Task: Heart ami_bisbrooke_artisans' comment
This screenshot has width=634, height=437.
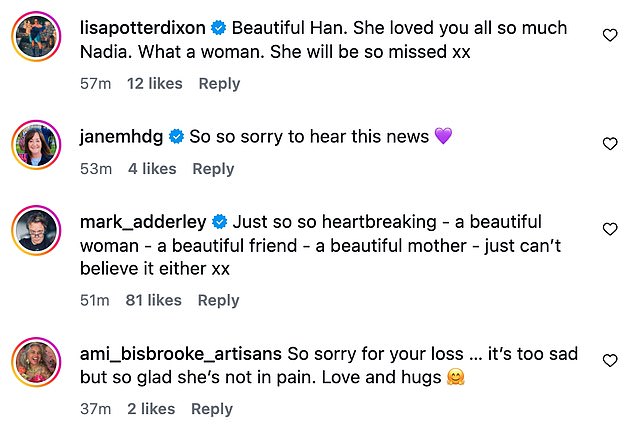Action: click(x=610, y=360)
